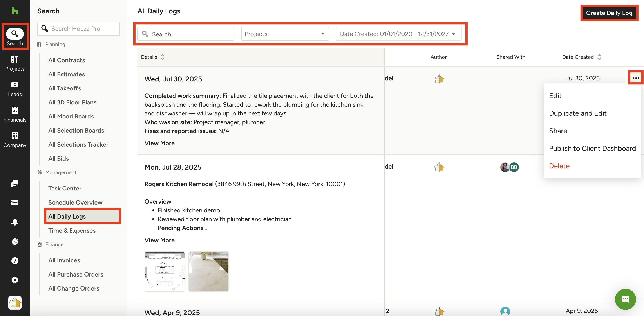The width and height of the screenshot is (644, 316).
Task: Click the three-dot menu on Jul 30 log
Action: (x=635, y=78)
